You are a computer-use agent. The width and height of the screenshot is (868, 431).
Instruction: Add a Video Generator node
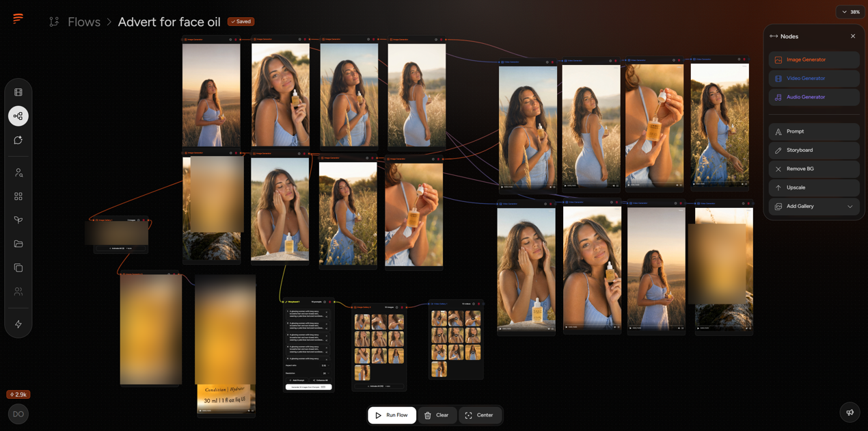pos(814,79)
